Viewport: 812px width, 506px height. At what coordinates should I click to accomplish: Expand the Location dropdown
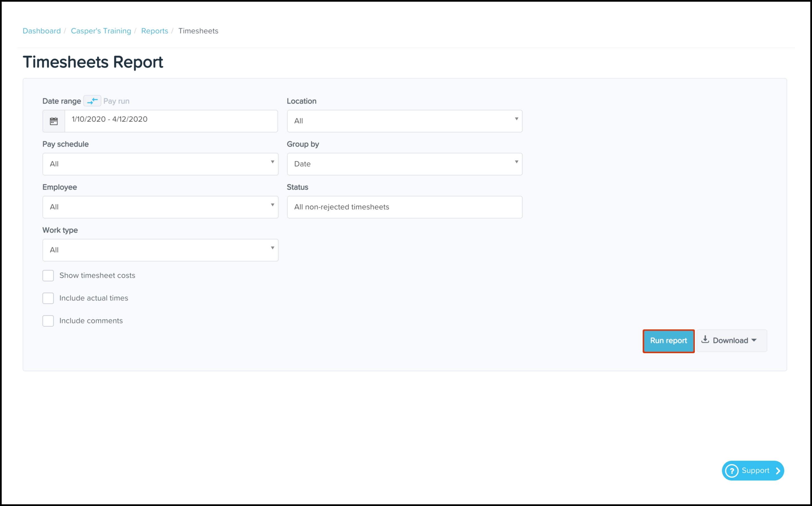pyautogui.click(x=404, y=121)
